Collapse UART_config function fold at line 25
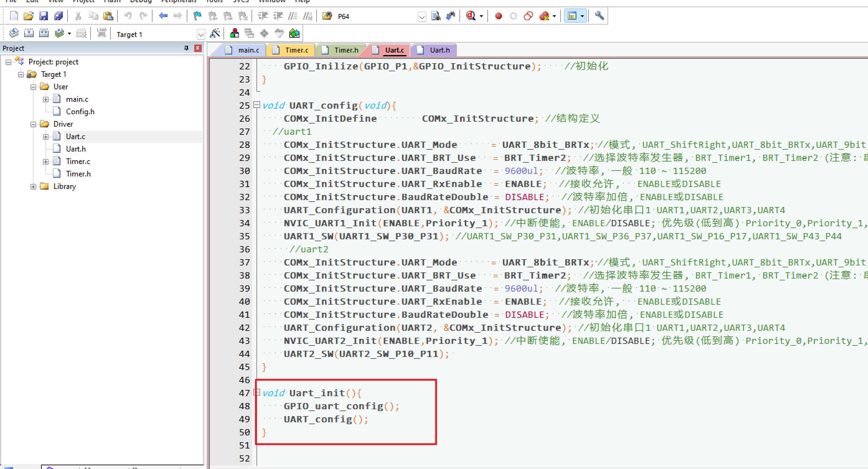Screen dimensions: 868x469 [x=257, y=105]
